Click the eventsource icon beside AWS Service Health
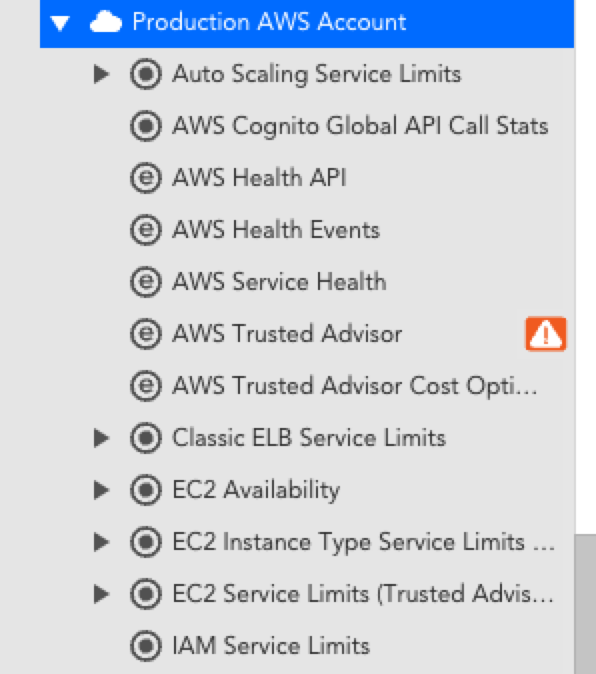The width and height of the screenshot is (596, 674). point(146,282)
